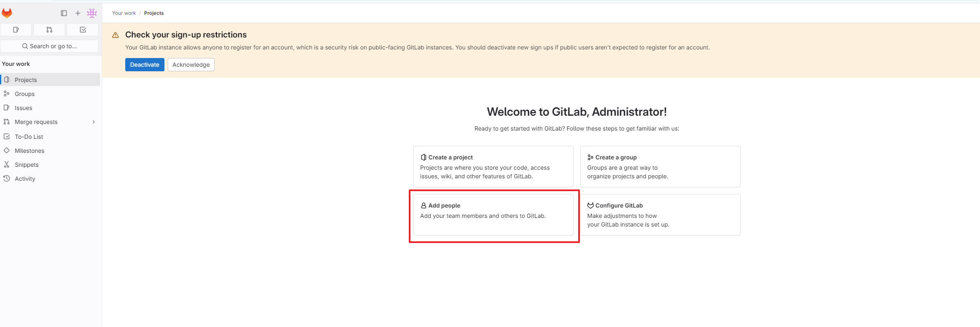Screen dimensions: 980x327
Task: Click the Projects sidebar icon
Action: tap(7, 79)
